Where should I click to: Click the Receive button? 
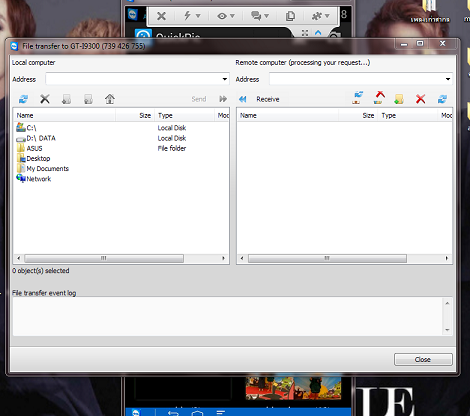point(260,99)
